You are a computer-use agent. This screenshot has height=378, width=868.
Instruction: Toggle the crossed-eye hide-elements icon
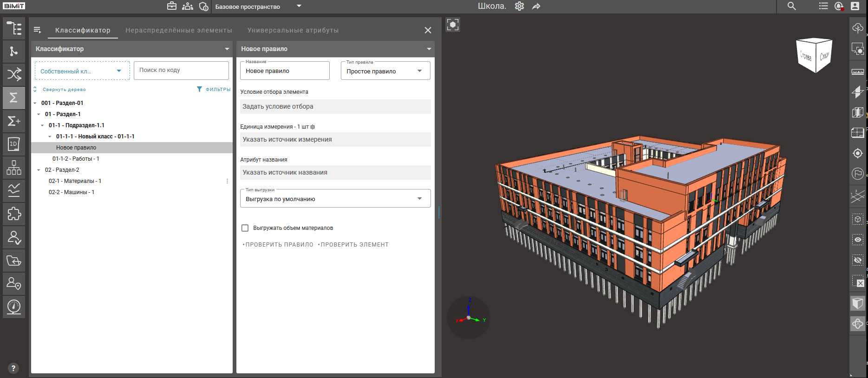coord(857,260)
